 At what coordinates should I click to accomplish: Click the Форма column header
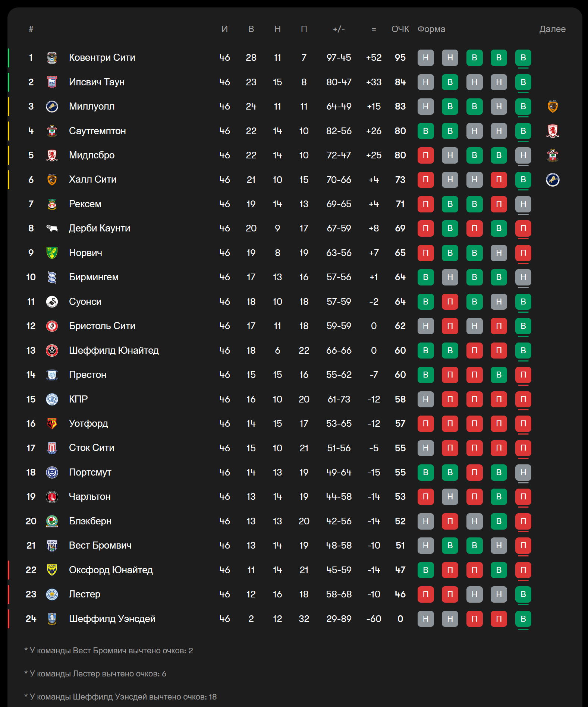pos(431,29)
